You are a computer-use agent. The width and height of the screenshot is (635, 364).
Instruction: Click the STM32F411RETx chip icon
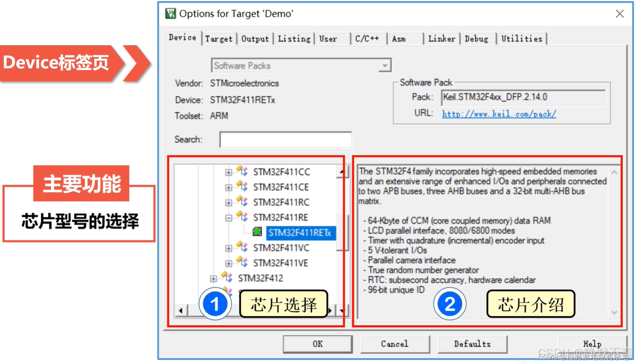257,232
